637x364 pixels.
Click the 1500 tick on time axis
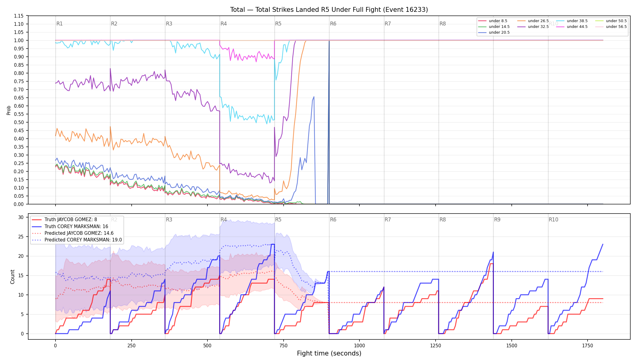[x=512, y=345]
